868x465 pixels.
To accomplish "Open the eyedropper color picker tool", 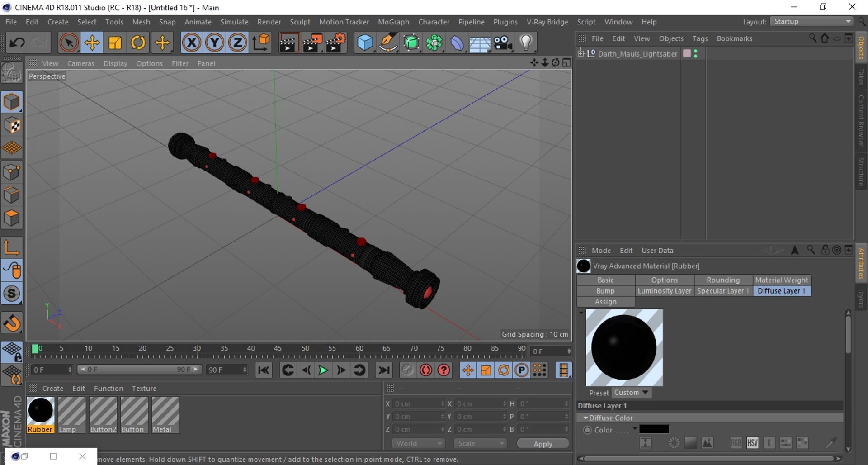I will (831, 442).
